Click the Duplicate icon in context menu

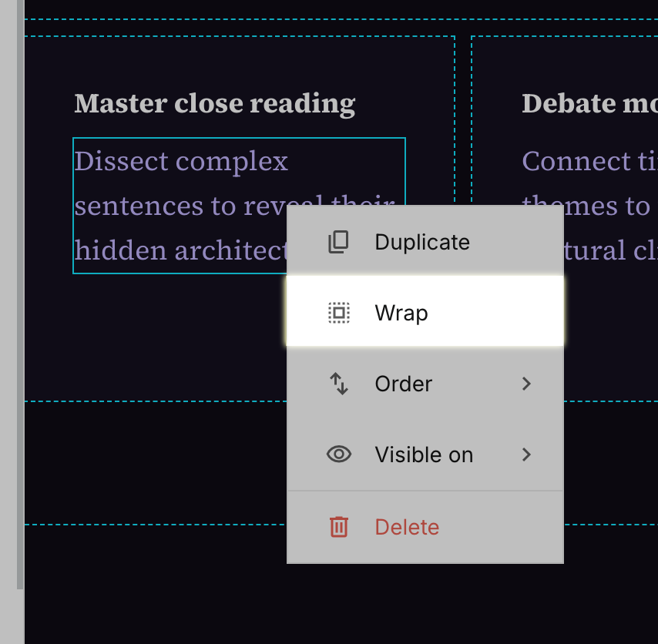point(338,242)
